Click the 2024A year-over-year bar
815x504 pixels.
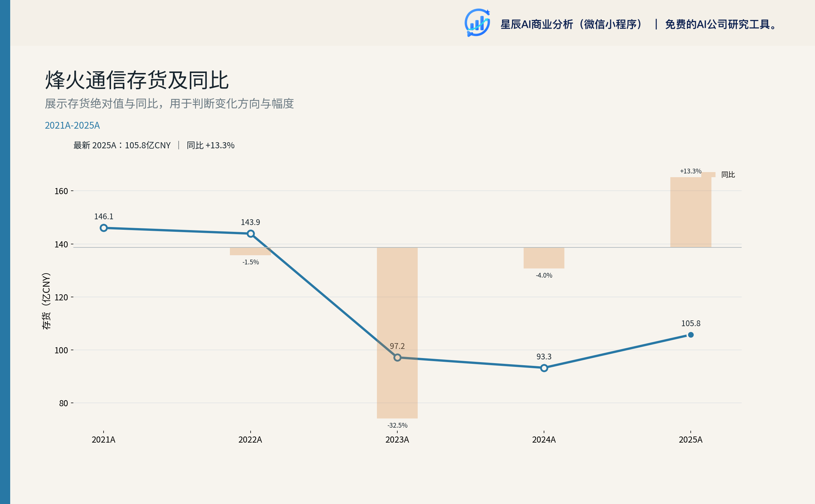(544, 258)
